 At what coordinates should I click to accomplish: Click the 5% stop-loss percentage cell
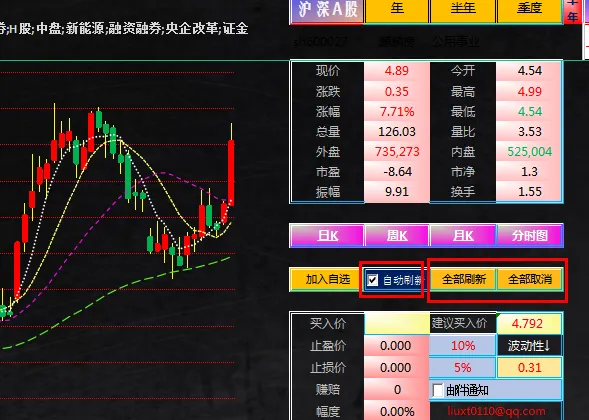[x=462, y=367]
